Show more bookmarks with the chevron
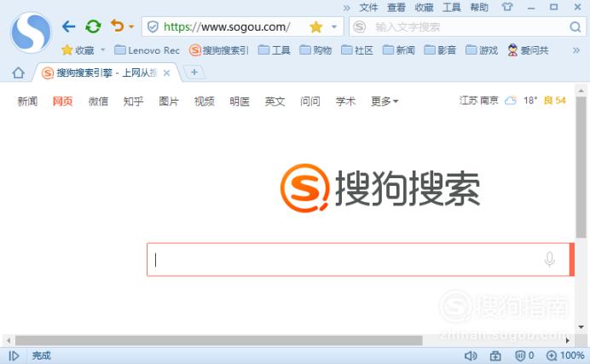The height and width of the screenshot is (364, 590). coord(576,50)
